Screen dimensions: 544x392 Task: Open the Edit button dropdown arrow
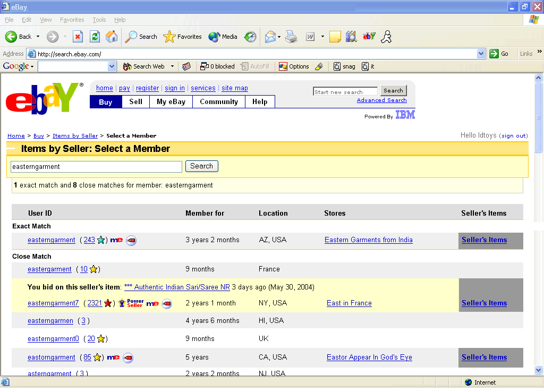322,37
